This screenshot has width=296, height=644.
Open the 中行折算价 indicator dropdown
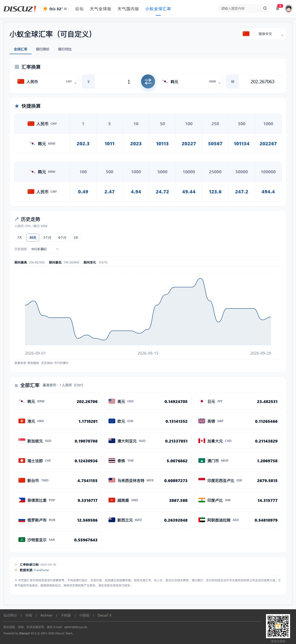44,249
